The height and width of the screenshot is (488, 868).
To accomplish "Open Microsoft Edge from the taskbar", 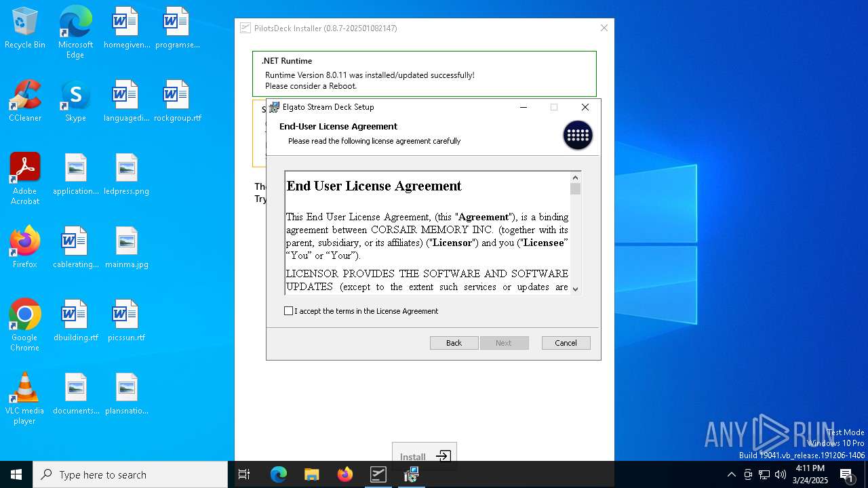I will click(279, 474).
